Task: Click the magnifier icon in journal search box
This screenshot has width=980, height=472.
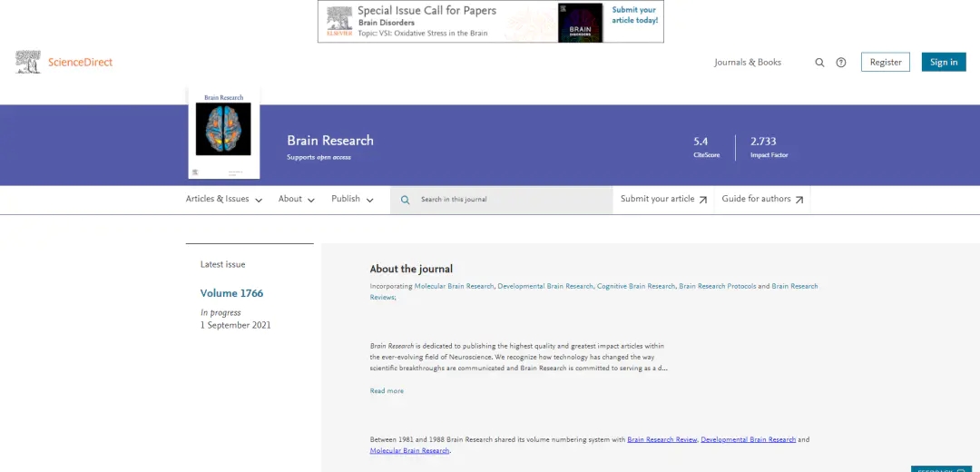Action: tap(405, 200)
